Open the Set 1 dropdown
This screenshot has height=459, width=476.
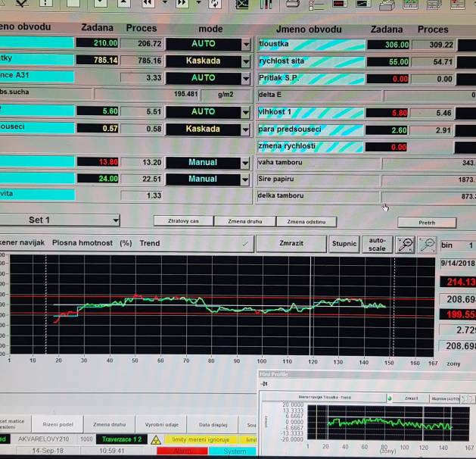(x=60, y=220)
